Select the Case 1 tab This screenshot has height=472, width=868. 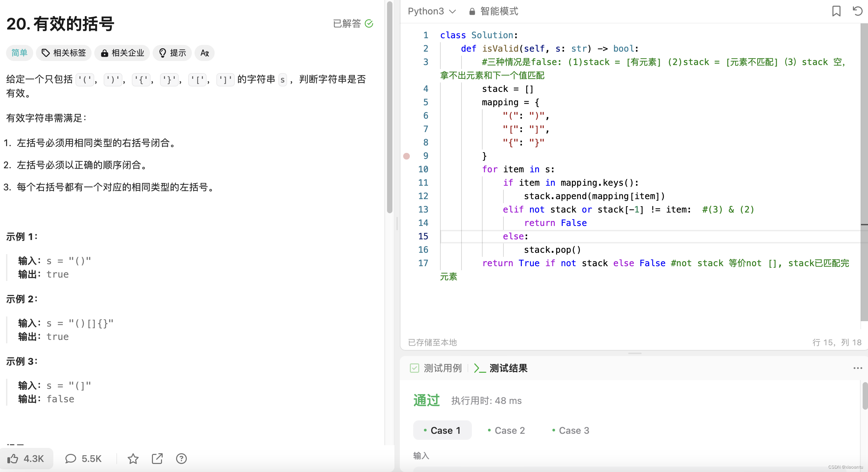(x=442, y=430)
